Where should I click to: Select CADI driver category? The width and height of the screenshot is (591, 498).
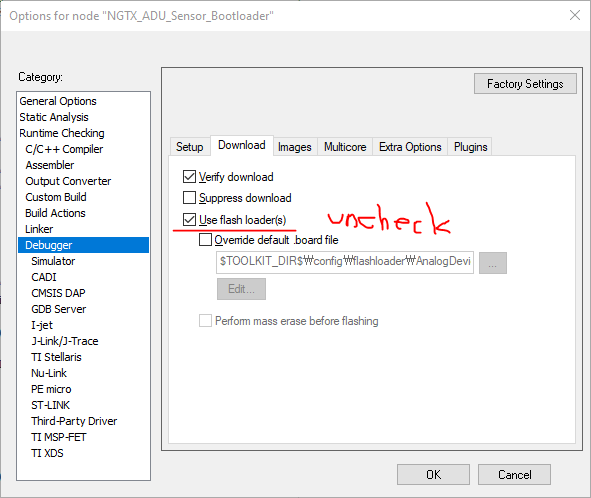pyautogui.click(x=83, y=277)
